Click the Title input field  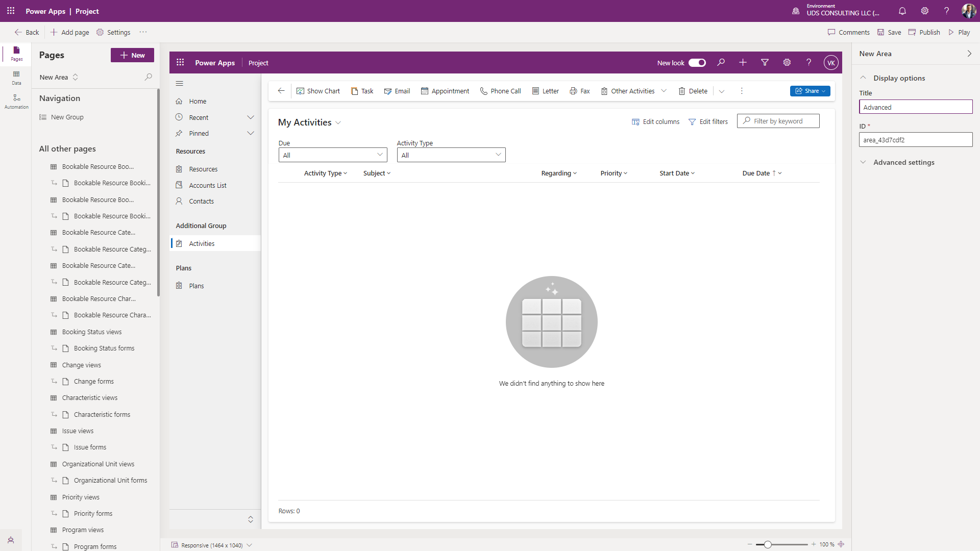coord(916,107)
